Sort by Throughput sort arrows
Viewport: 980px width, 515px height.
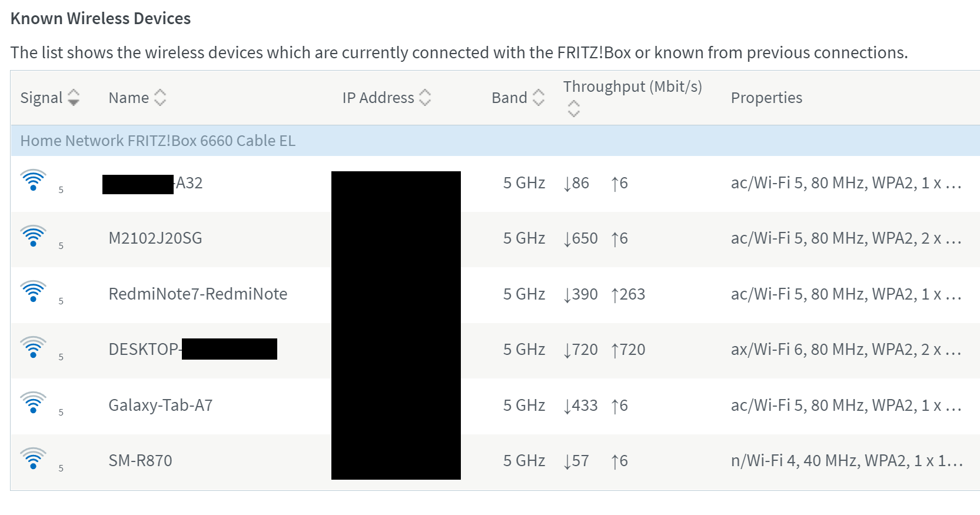tap(573, 109)
